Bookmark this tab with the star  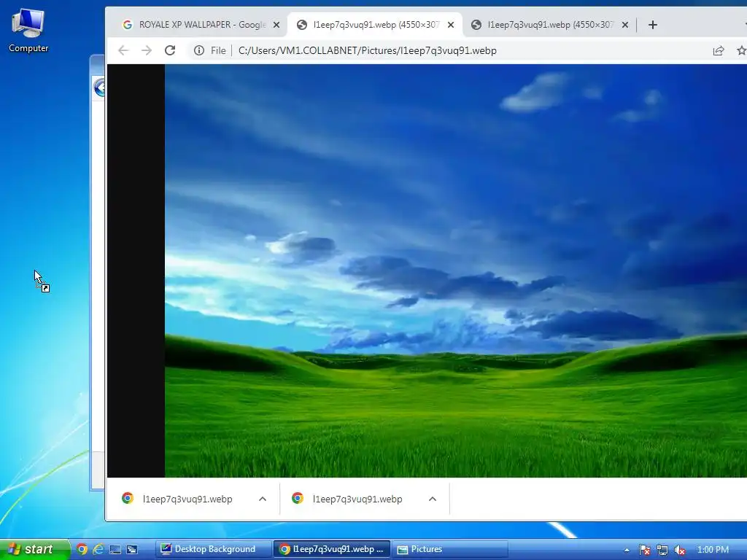coord(741,50)
